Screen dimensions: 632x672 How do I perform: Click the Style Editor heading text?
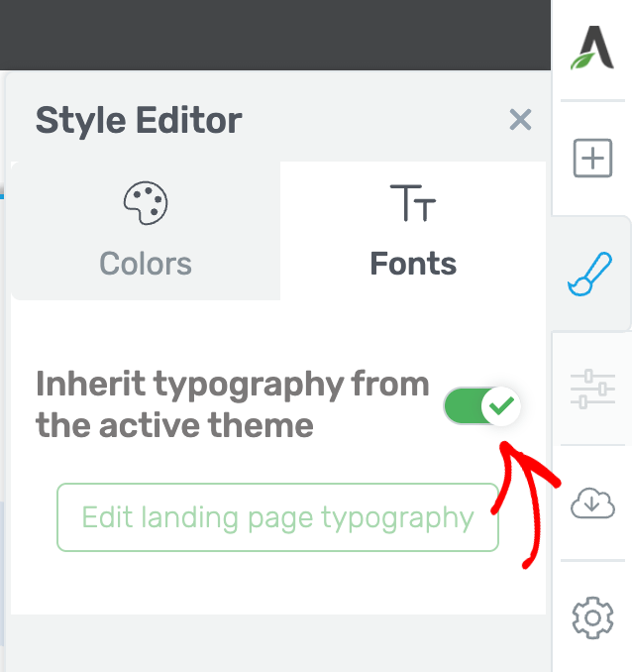139,121
